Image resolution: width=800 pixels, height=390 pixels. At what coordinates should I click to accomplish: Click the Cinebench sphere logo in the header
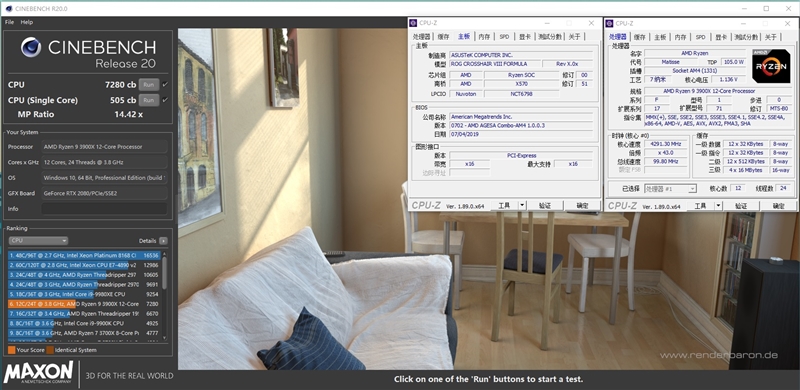point(31,47)
